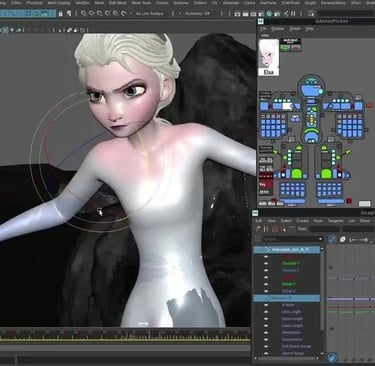Select the green hip arc control in picker
Screen dimensions: 375x366
(x=311, y=131)
